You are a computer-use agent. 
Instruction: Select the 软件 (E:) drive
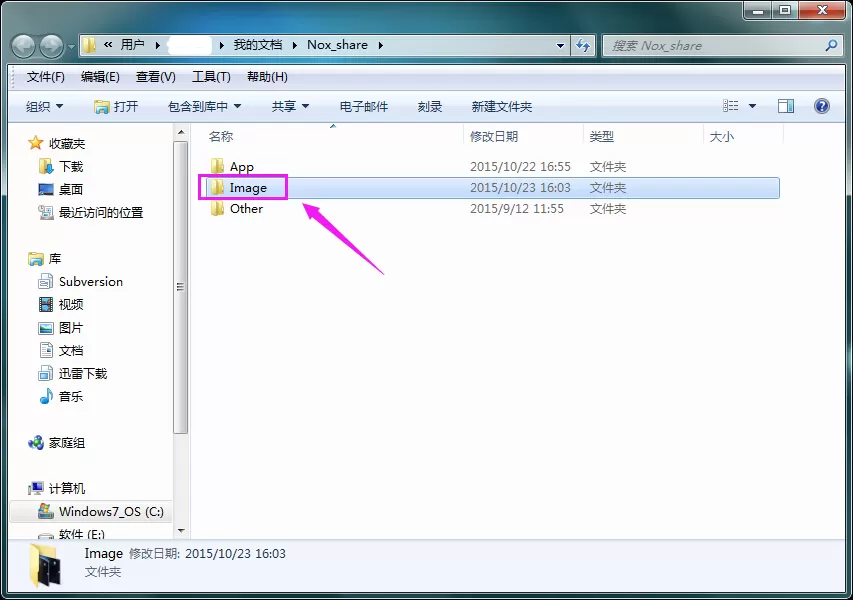(x=71, y=533)
